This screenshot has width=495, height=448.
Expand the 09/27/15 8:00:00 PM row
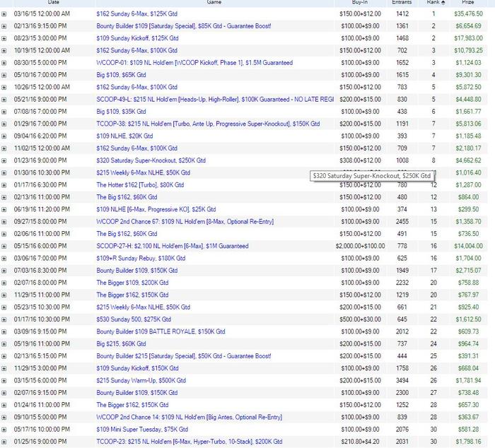[4, 222]
